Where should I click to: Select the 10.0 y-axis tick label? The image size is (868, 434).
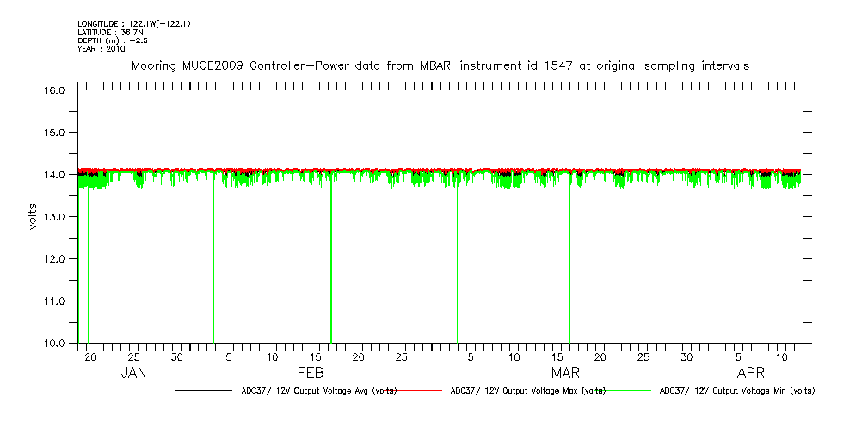click(x=56, y=344)
